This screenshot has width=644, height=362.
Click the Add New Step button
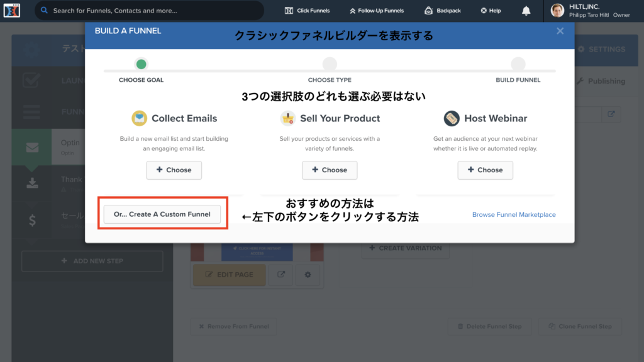pos(92,261)
